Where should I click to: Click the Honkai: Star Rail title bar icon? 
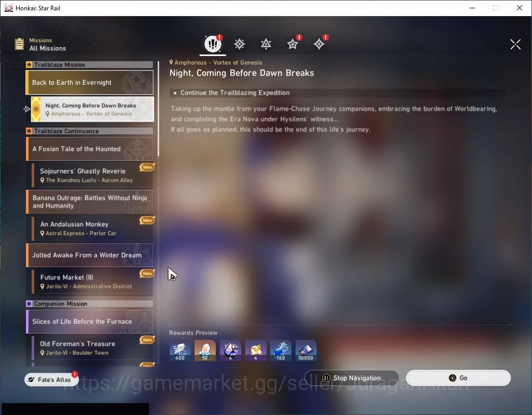tap(8, 8)
